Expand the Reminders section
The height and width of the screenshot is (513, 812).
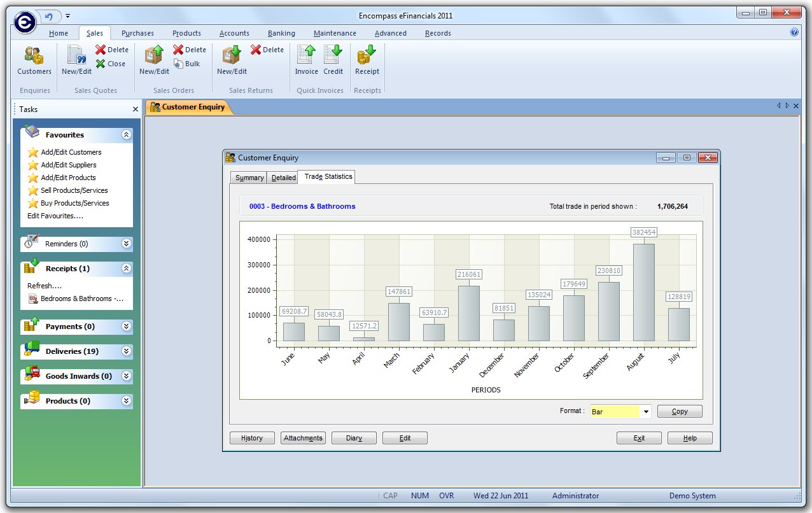[126, 244]
